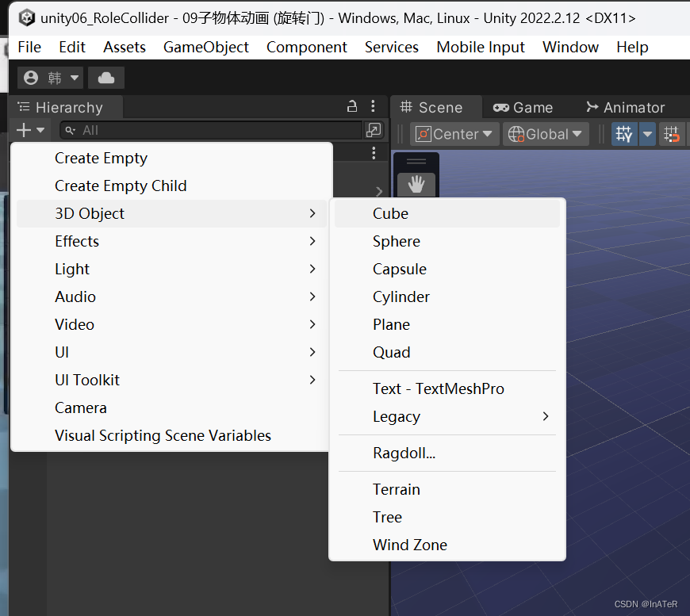Select the Hand tool in the Scene view

416,183
